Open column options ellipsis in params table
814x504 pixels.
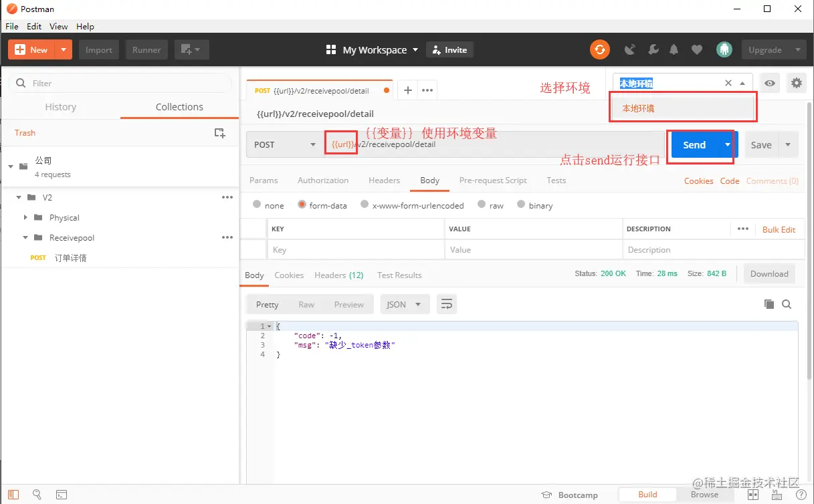743,229
